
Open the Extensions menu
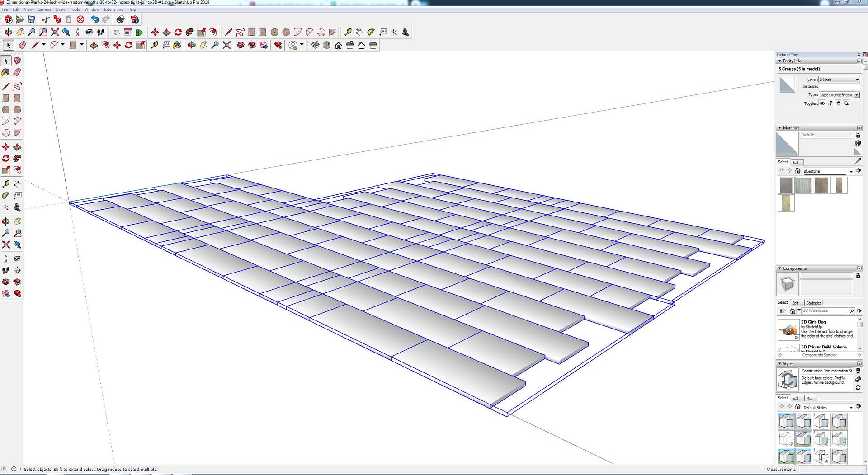point(113,9)
